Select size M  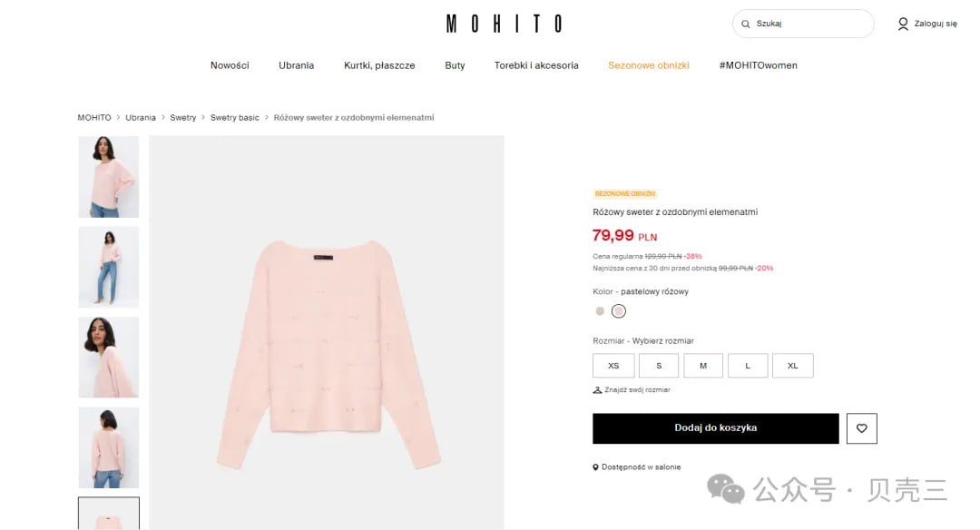pyautogui.click(x=703, y=366)
